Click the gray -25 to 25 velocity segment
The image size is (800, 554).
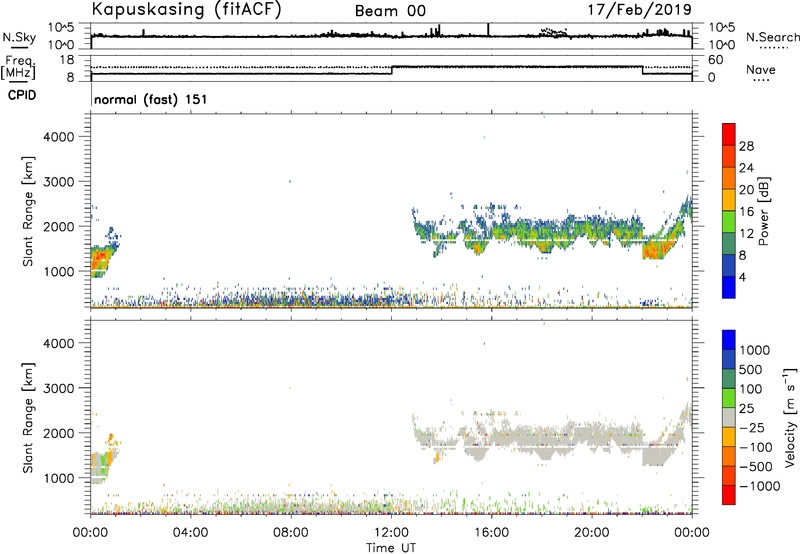(x=729, y=417)
